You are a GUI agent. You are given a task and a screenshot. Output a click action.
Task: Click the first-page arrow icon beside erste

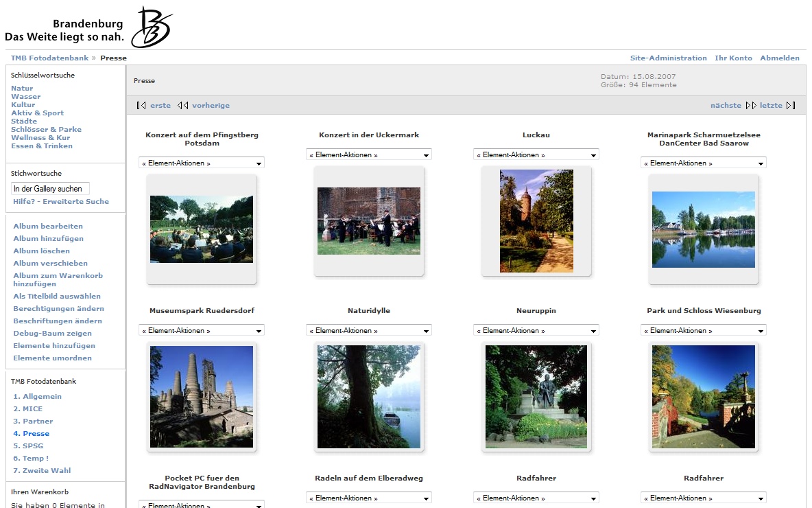pyautogui.click(x=141, y=106)
